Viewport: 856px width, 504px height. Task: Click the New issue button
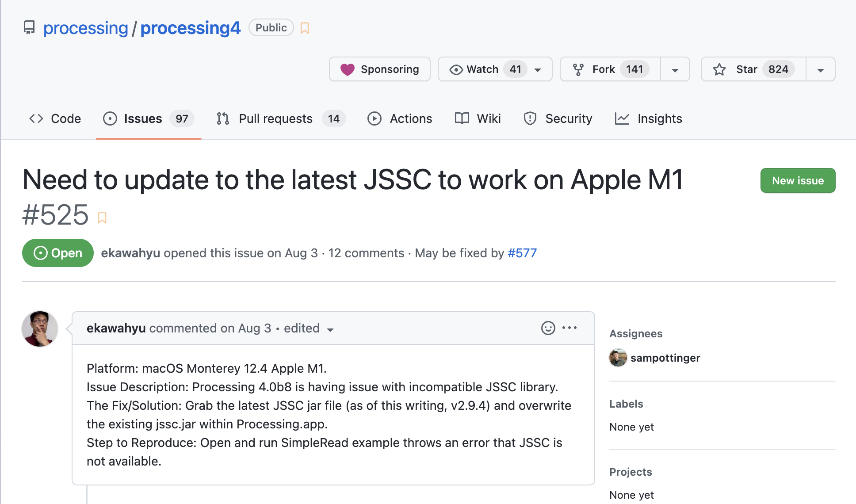[x=797, y=180]
